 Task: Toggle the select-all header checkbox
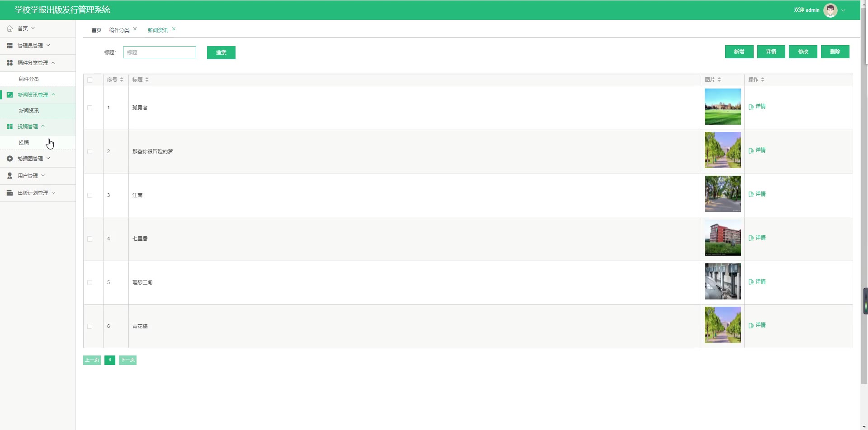90,80
